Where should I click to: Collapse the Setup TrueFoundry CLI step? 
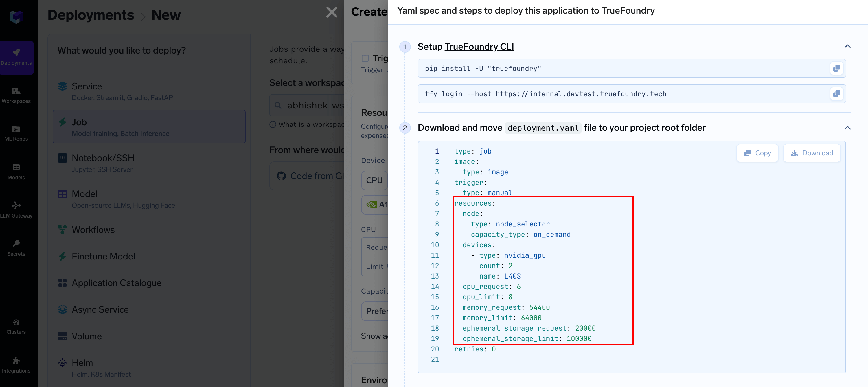847,47
